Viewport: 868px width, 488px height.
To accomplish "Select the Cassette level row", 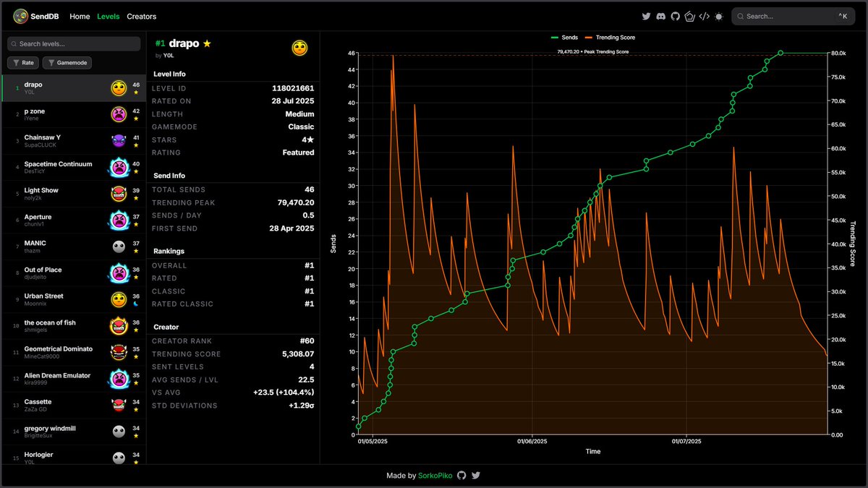I will click(74, 405).
